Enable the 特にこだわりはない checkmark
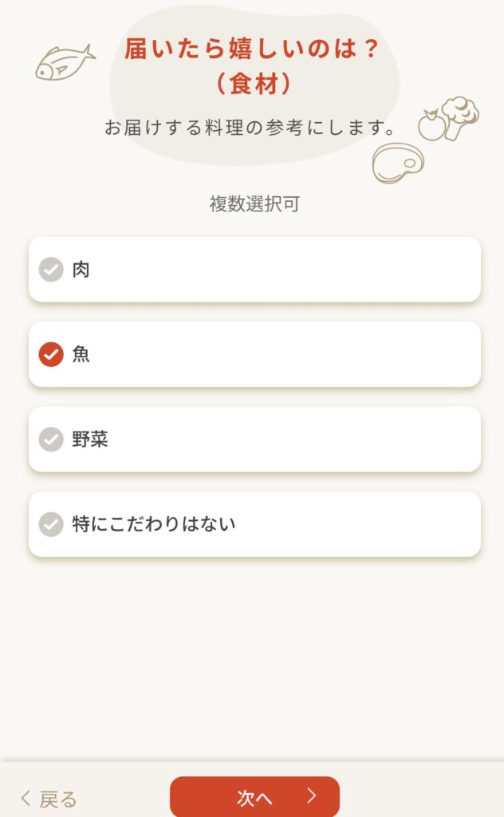 51,524
